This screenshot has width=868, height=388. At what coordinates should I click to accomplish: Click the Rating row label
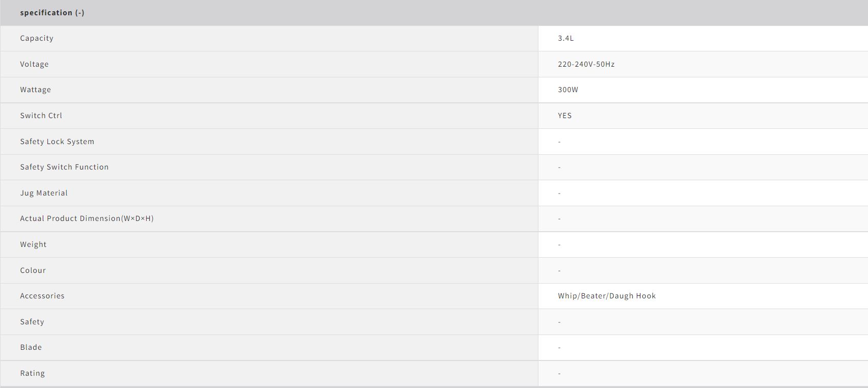coord(32,373)
